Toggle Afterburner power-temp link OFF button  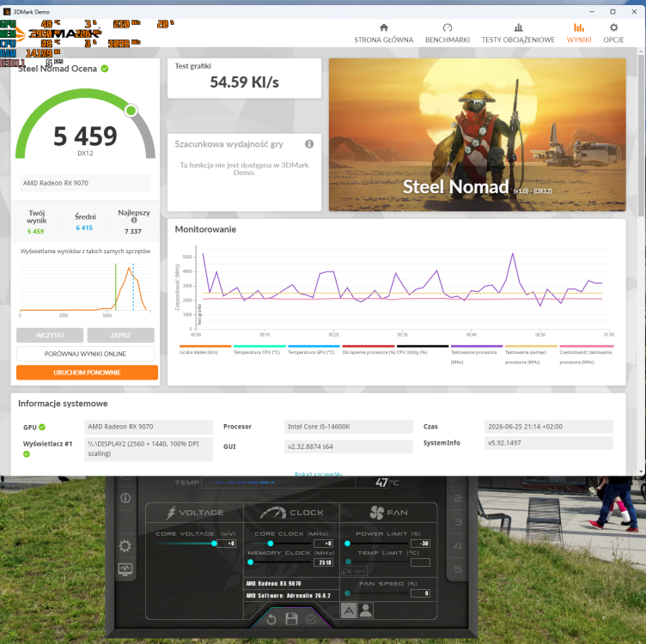tap(354, 571)
